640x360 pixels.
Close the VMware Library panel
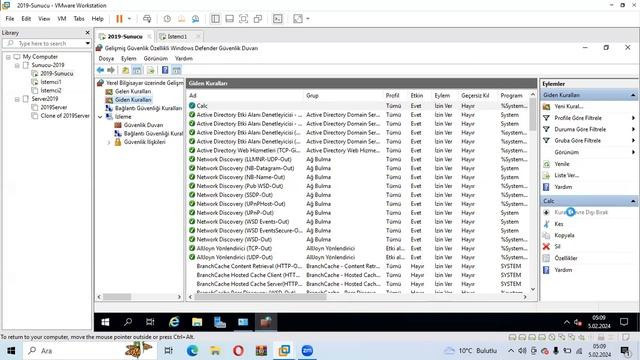click(x=87, y=33)
